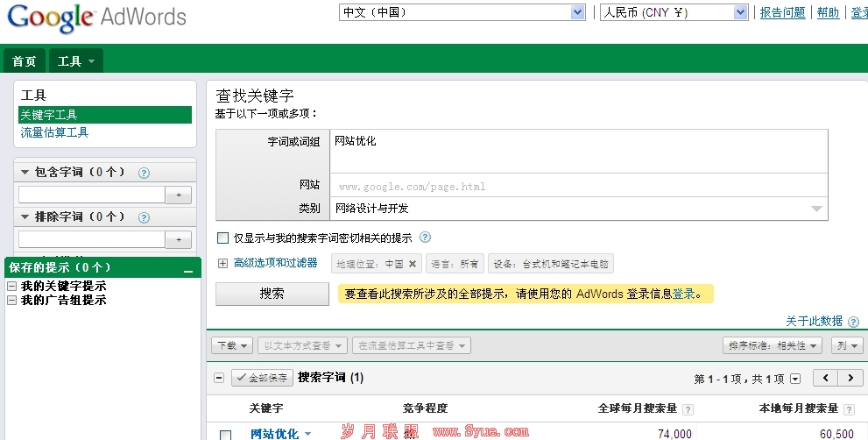Open the 列 columns dropdown
The width and height of the screenshot is (868, 440).
pos(847,346)
